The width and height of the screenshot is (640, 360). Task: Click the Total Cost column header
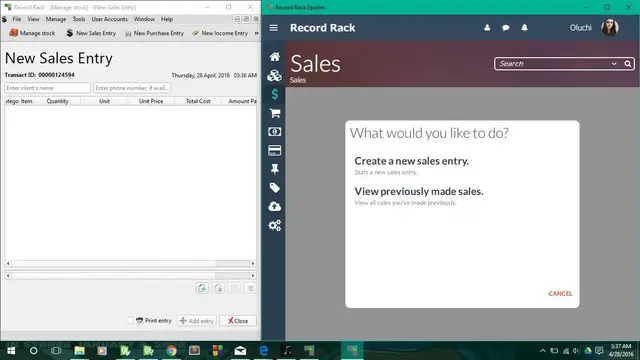tap(198, 101)
